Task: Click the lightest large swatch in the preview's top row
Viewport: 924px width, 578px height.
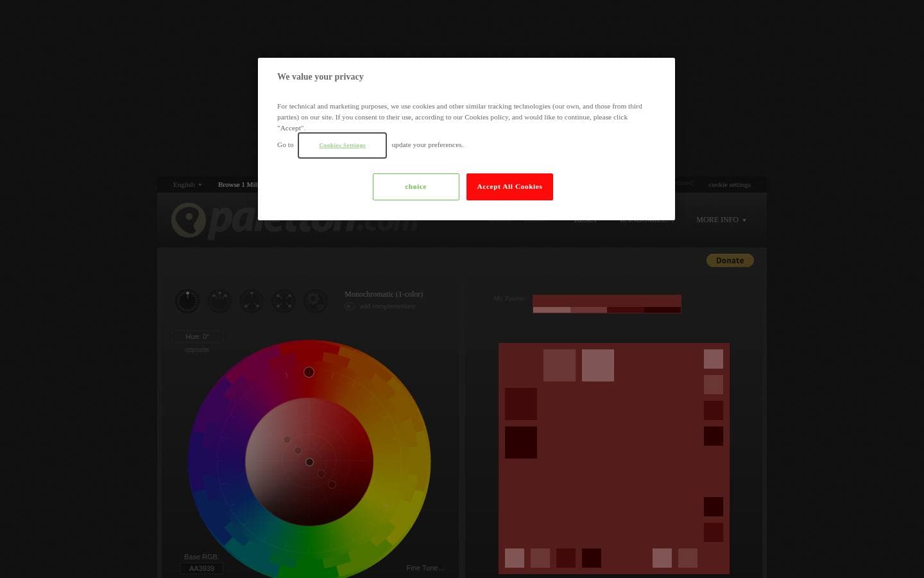Action: [598, 365]
